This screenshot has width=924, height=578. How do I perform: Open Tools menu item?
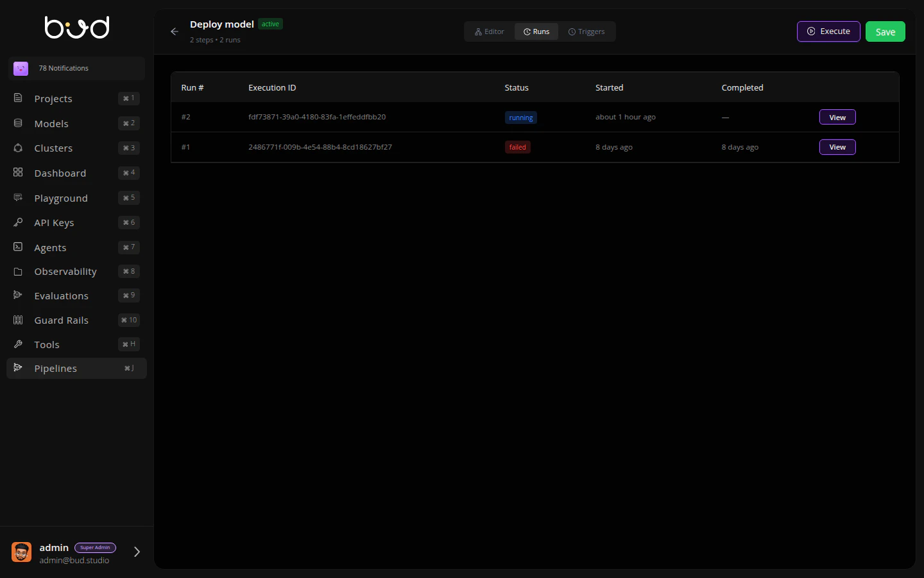click(76, 344)
